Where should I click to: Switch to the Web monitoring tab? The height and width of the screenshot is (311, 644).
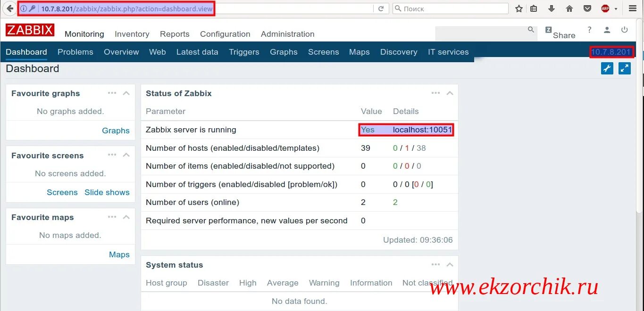158,52
